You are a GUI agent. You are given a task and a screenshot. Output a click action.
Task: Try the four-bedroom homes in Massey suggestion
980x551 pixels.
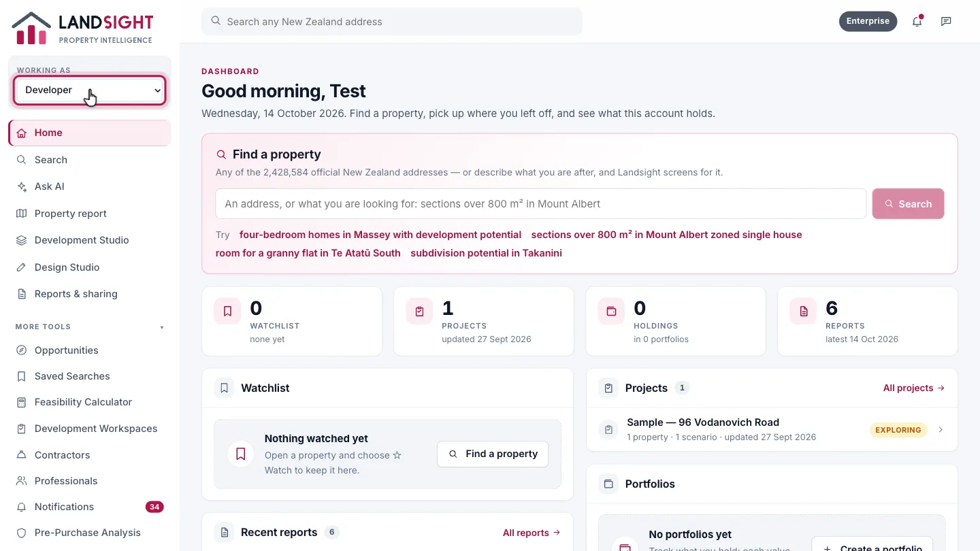coord(380,235)
